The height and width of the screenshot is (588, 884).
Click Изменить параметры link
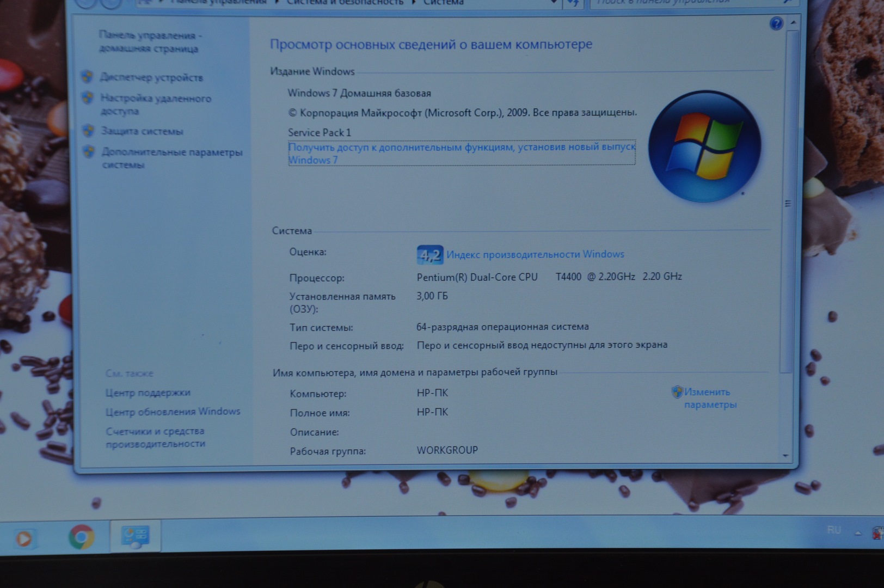(x=710, y=398)
